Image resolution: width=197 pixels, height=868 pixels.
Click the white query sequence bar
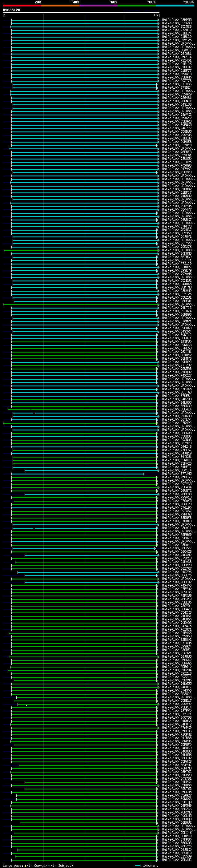point(81,13)
